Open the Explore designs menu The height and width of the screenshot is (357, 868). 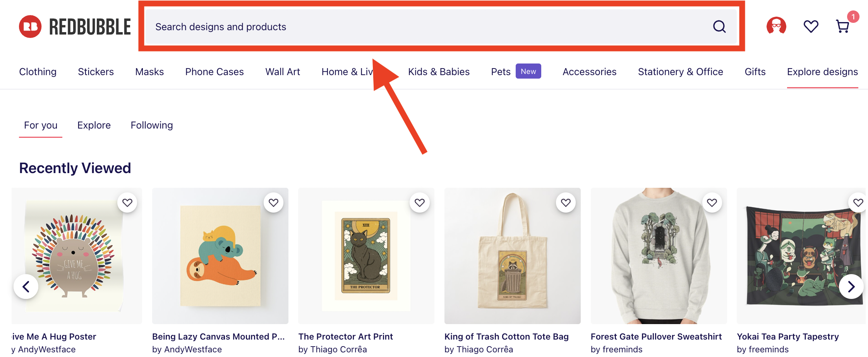pyautogui.click(x=822, y=72)
